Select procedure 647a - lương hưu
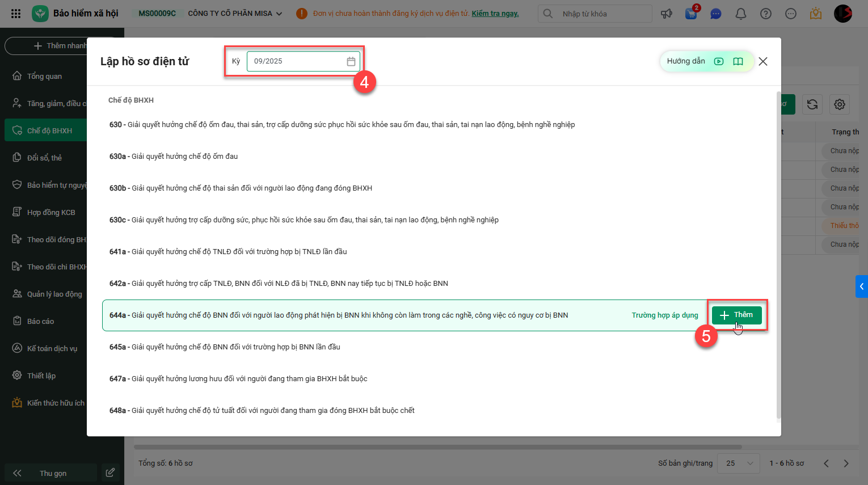The image size is (868, 485). 435,379
